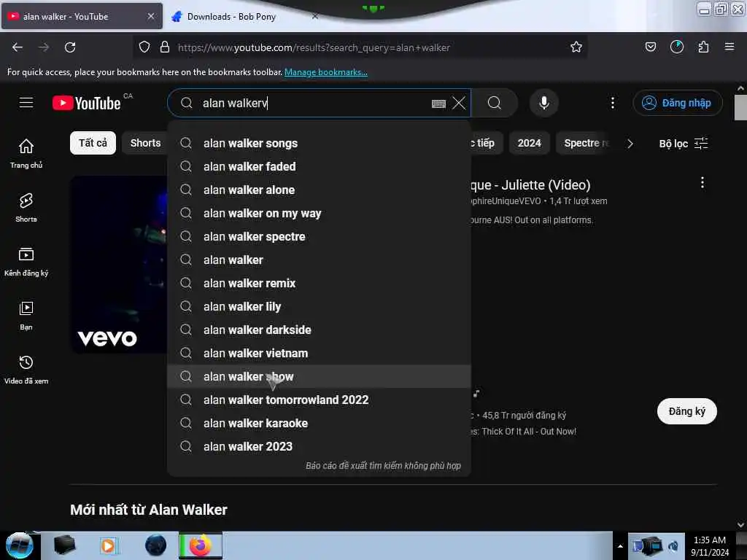Click the magnifier search button
The image size is (747, 560).
pos(495,103)
